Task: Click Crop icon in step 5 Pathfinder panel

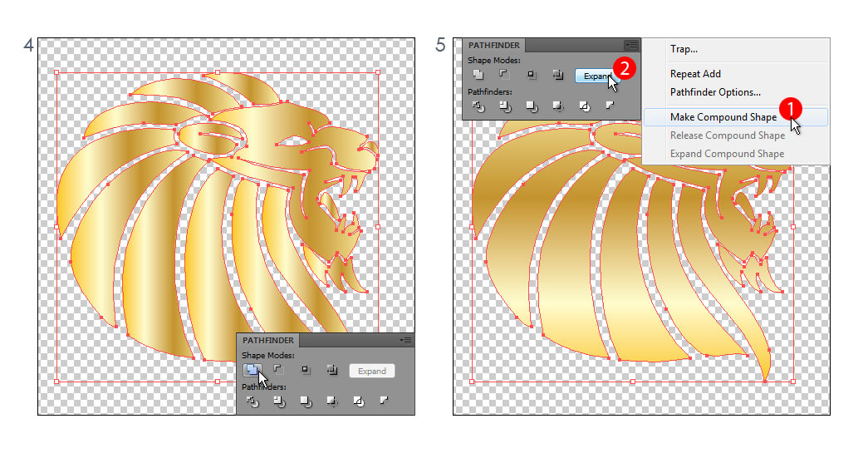Action: [557, 106]
